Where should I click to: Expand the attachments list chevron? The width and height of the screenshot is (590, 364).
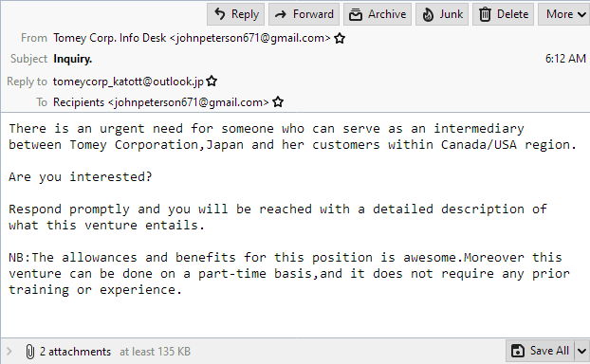point(9,352)
